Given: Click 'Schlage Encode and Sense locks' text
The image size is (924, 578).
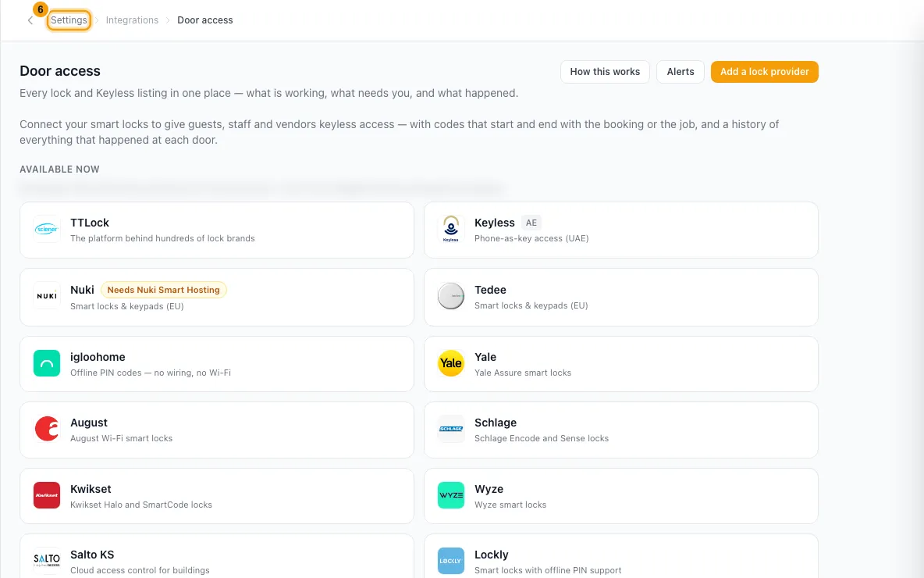Looking at the screenshot, I should pyautogui.click(x=542, y=438).
